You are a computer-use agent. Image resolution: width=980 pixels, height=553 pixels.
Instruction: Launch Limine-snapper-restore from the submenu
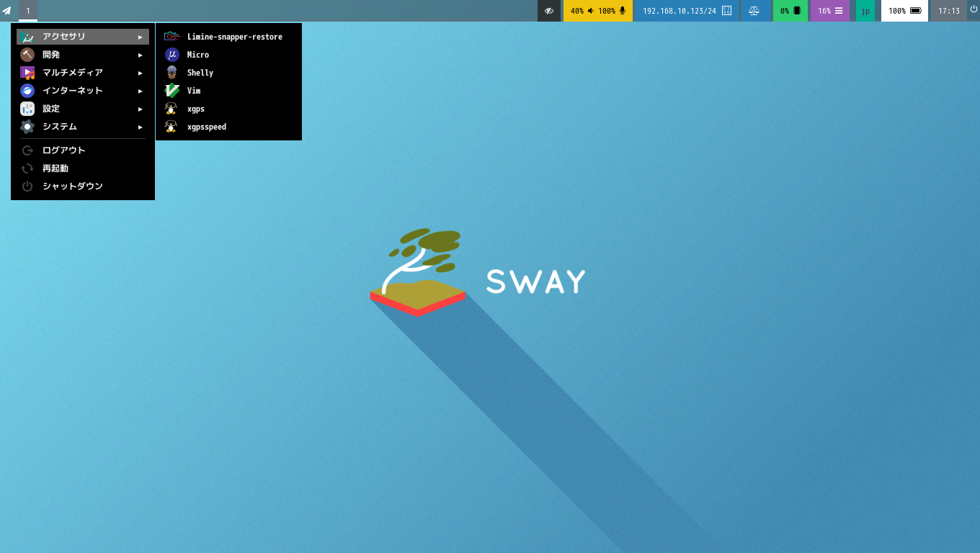228,37
